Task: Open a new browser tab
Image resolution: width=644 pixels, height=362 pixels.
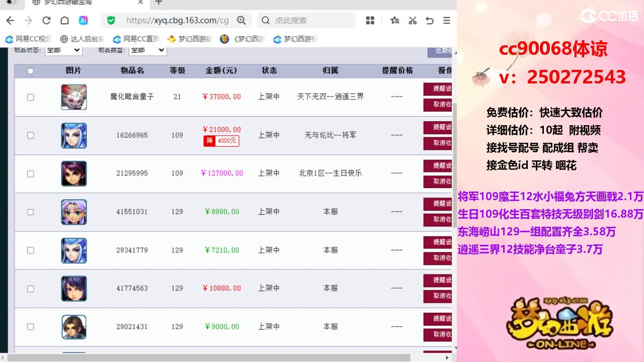Action: (158, 3)
